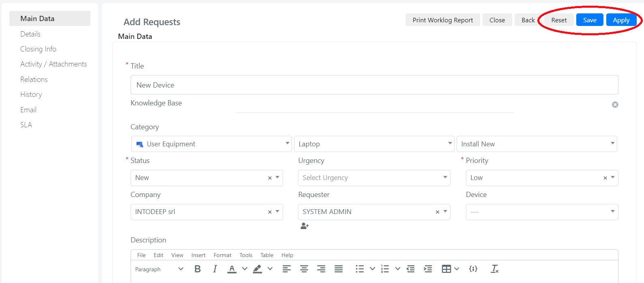Align text right in description editor

[x=321, y=269]
